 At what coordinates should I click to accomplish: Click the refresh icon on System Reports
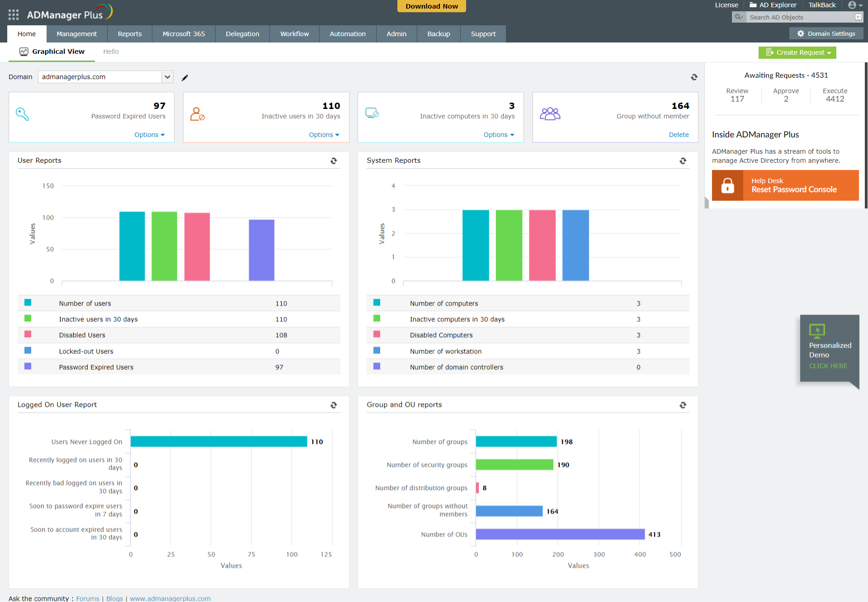[683, 160]
